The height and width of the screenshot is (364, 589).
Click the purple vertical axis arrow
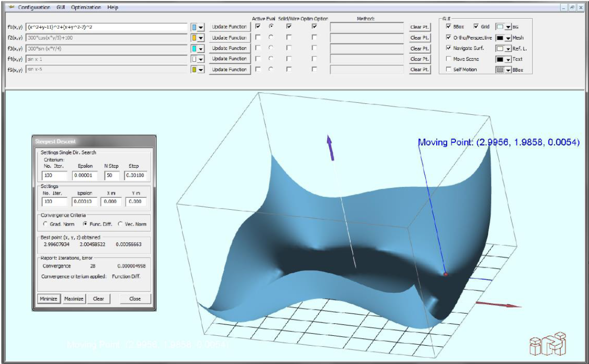(x=329, y=147)
